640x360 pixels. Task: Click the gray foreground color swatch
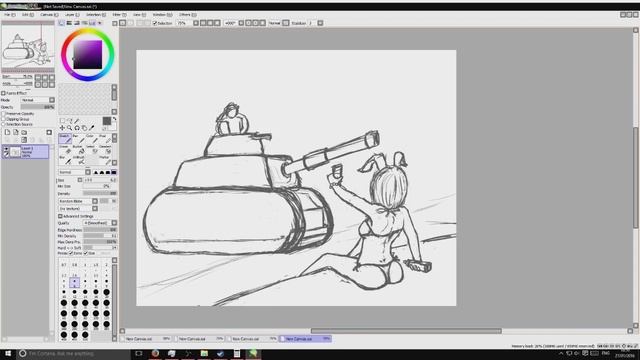107,121
